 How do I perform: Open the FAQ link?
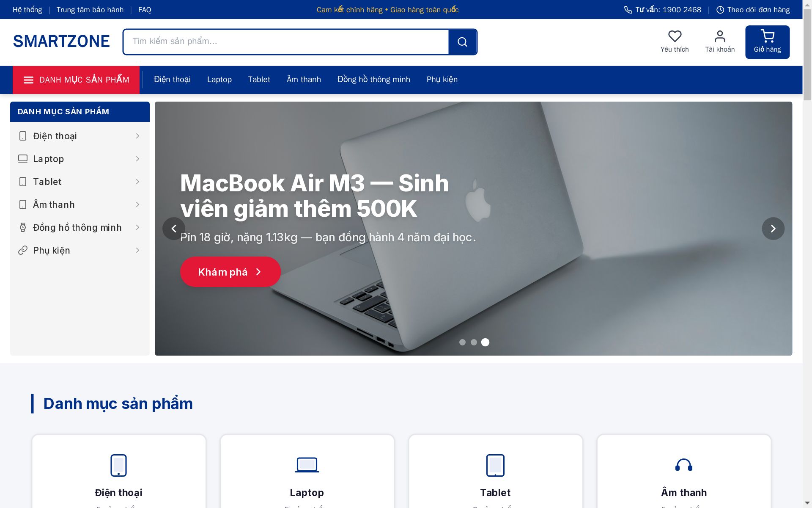click(x=145, y=10)
